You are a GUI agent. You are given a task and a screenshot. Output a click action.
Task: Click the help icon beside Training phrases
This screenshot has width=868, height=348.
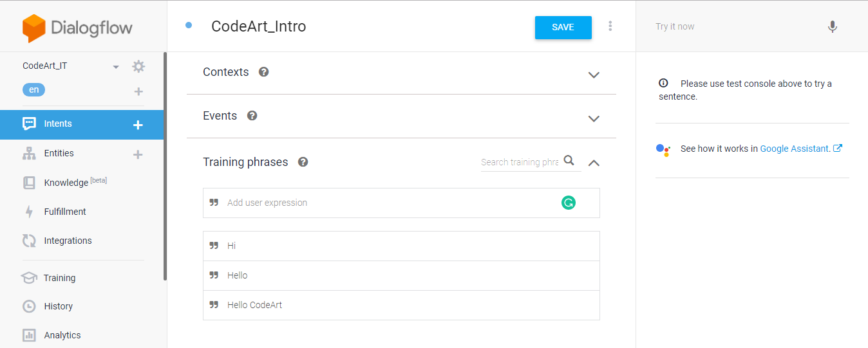pyautogui.click(x=303, y=162)
